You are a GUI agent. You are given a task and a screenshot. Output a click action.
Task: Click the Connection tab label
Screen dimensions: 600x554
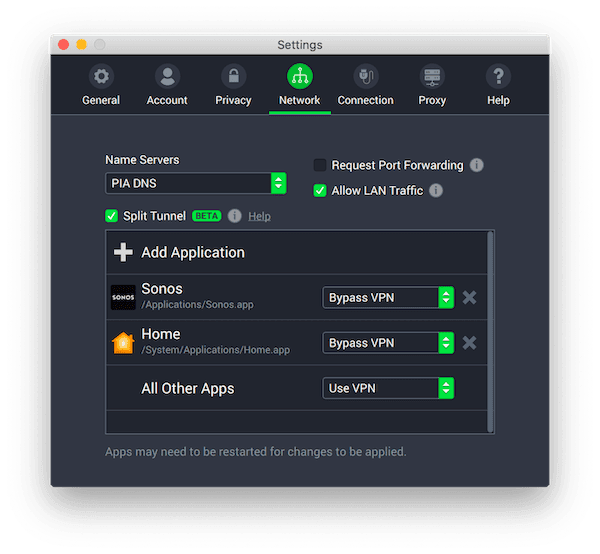click(366, 100)
